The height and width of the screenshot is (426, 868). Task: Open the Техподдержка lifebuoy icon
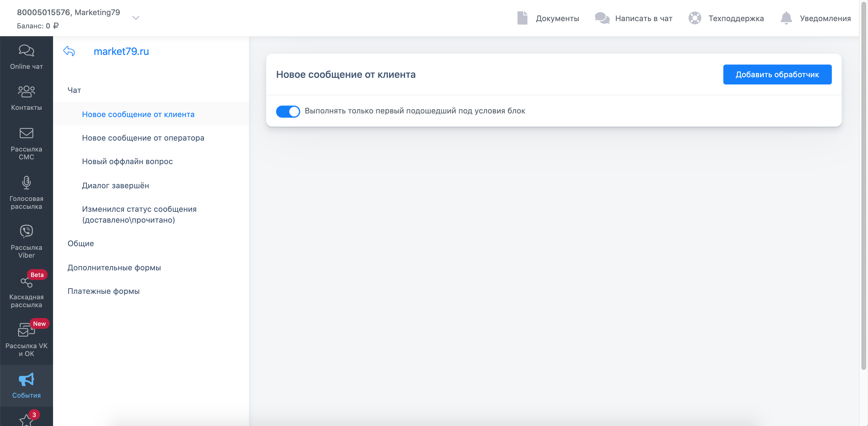(694, 18)
